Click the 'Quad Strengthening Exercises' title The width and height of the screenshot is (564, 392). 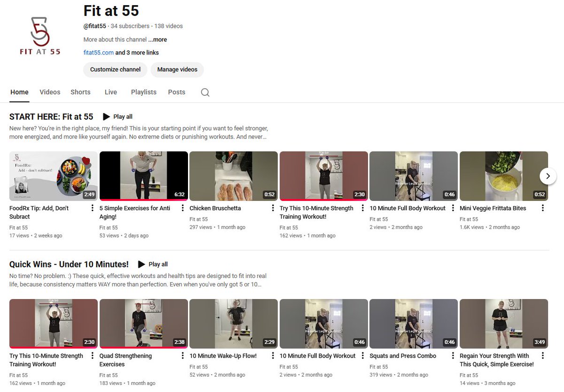(x=125, y=360)
